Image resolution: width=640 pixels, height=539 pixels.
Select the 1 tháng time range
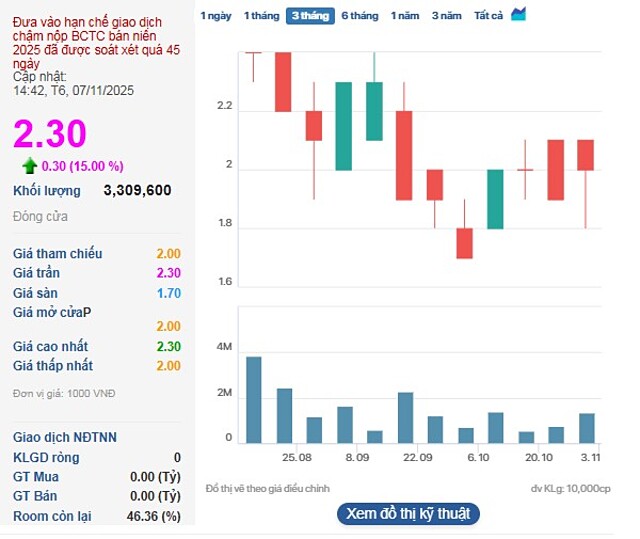coord(261,16)
